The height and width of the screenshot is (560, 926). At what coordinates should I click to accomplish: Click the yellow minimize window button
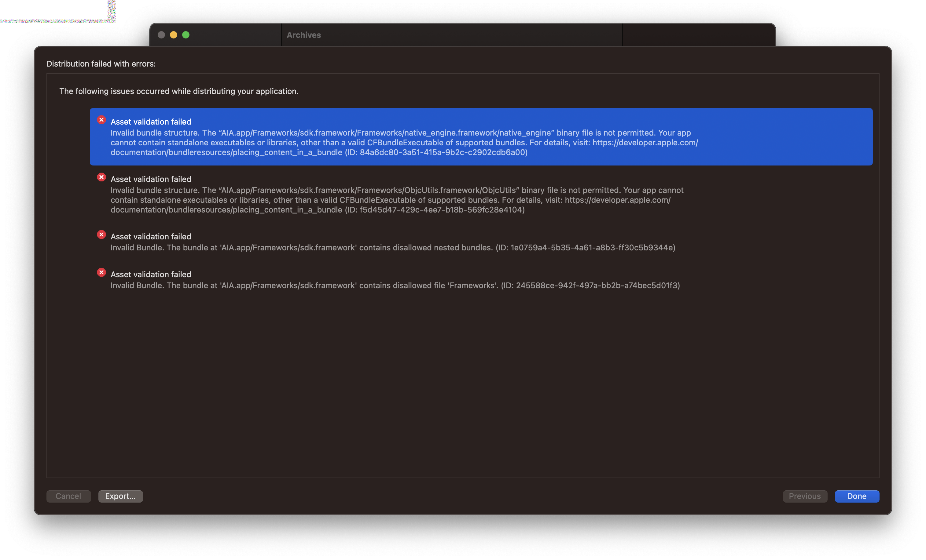[x=174, y=35]
